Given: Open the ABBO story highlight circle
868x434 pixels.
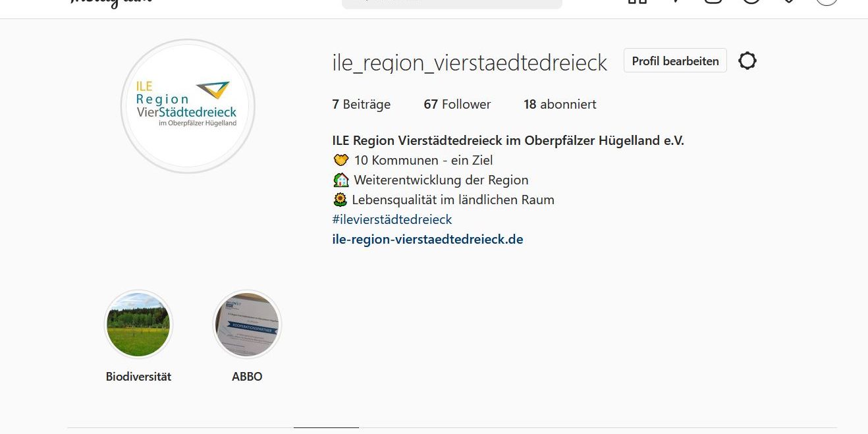Looking at the screenshot, I should click(x=247, y=324).
